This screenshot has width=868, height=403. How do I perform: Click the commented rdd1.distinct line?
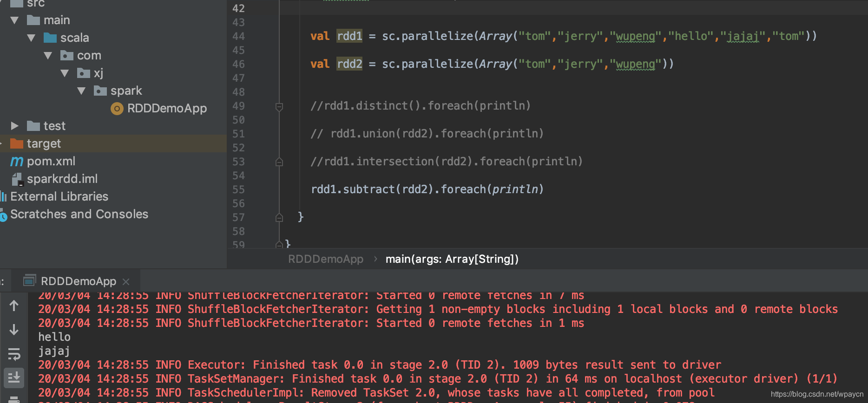(x=421, y=106)
